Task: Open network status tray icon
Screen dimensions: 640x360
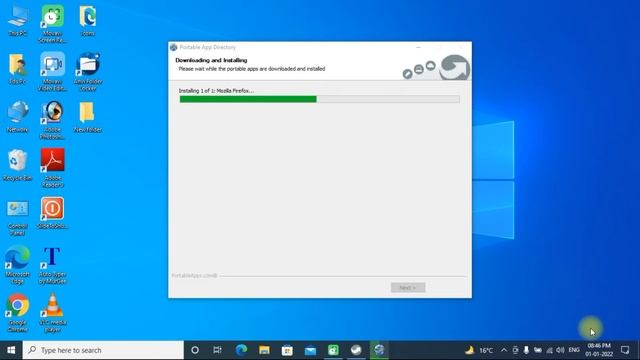Action: (549, 350)
